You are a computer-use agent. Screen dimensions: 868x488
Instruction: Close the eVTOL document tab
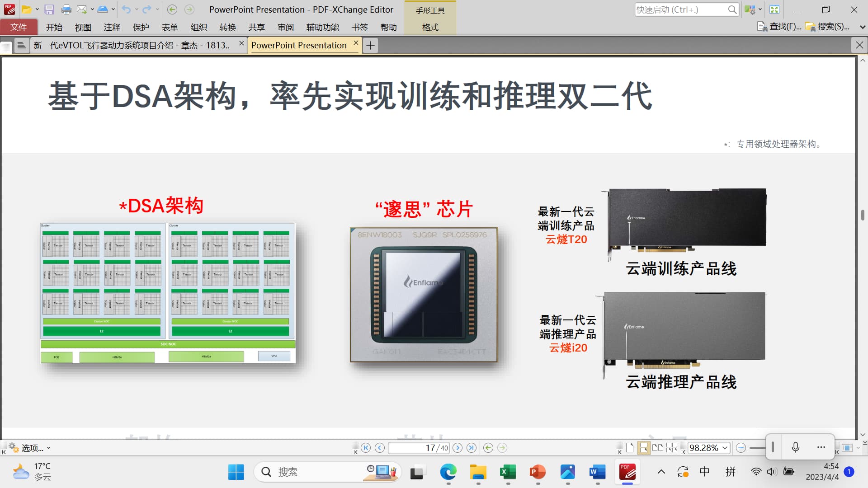[241, 43]
